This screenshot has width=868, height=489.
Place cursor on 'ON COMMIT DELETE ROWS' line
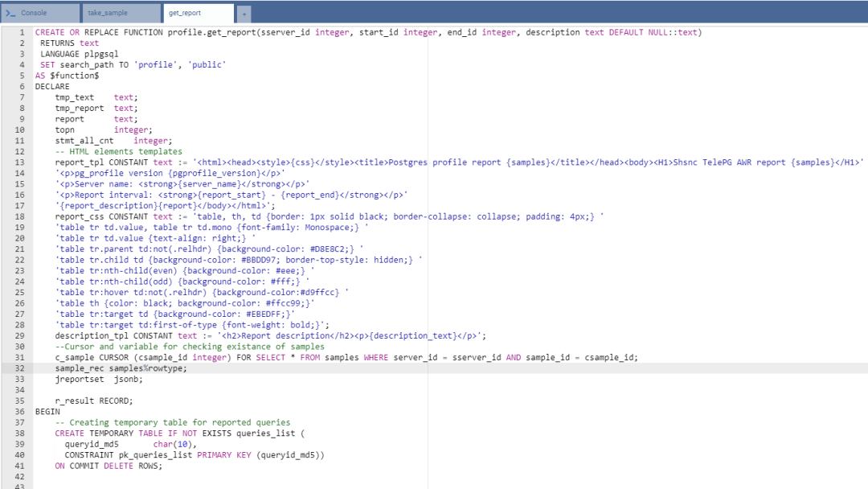point(108,466)
